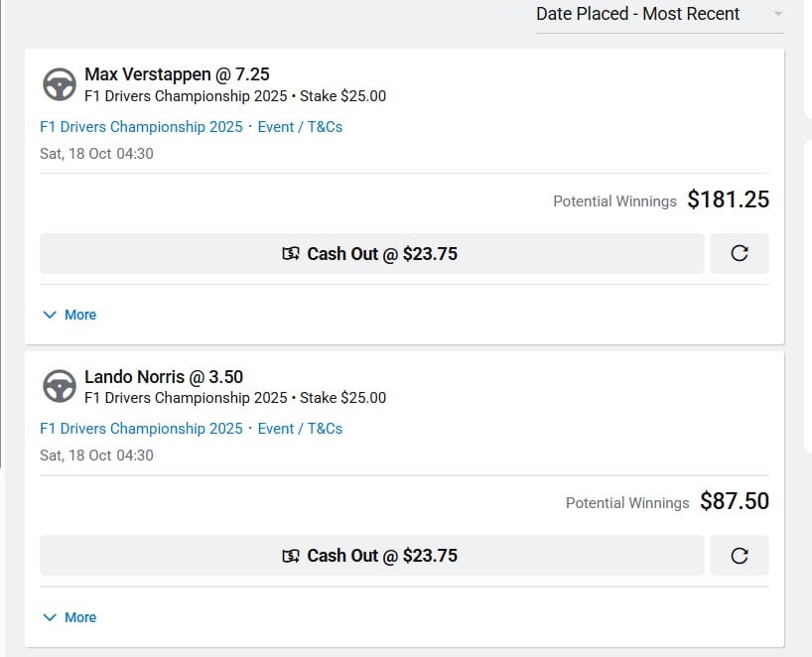Viewport: 812px width, 657px height.
Task: Click the $87.50 potential winnings amount
Action: coord(734,501)
